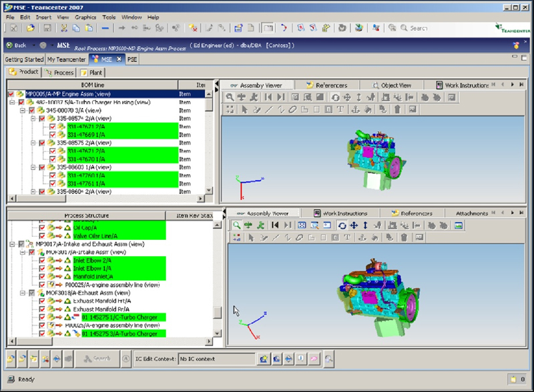This screenshot has width=534, height=392.
Task: Click the pan cross-arrows icon in lower viewer
Action: pyautogui.click(x=354, y=225)
